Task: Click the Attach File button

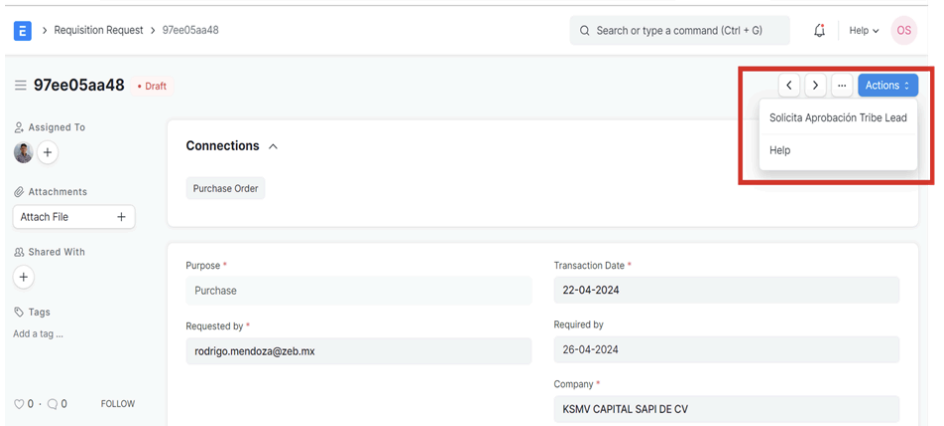Action: tap(73, 216)
